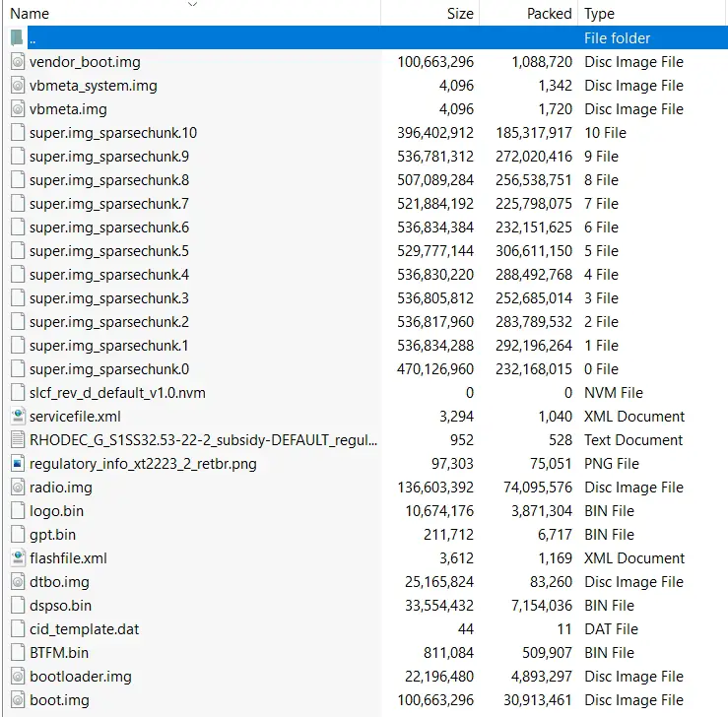Click the vendor_boot.img disc image icon
Screen dimensions: 728x717
click(18, 61)
